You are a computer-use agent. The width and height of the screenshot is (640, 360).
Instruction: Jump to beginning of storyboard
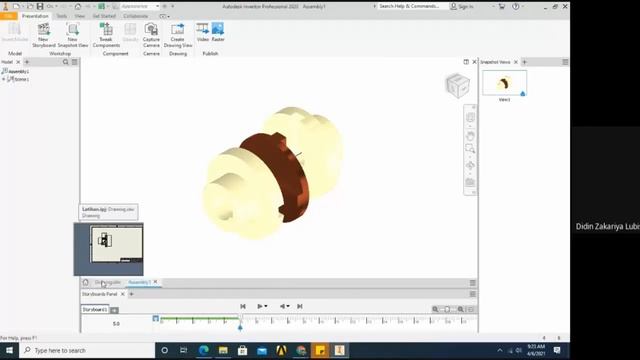pyautogui.click(x=243, y=306)
